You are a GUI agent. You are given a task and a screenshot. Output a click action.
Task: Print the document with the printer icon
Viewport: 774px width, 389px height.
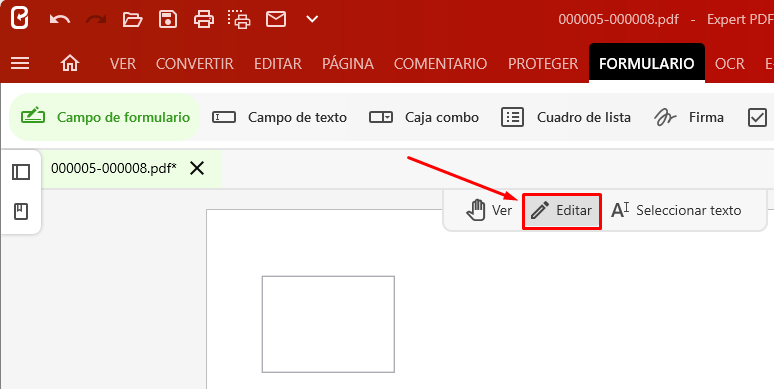(204, 19)
